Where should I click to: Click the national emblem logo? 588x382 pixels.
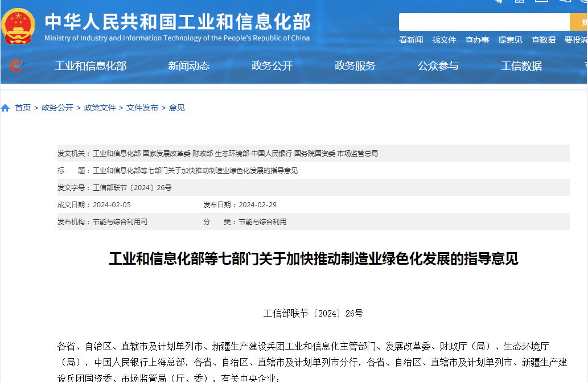point(18,26)
